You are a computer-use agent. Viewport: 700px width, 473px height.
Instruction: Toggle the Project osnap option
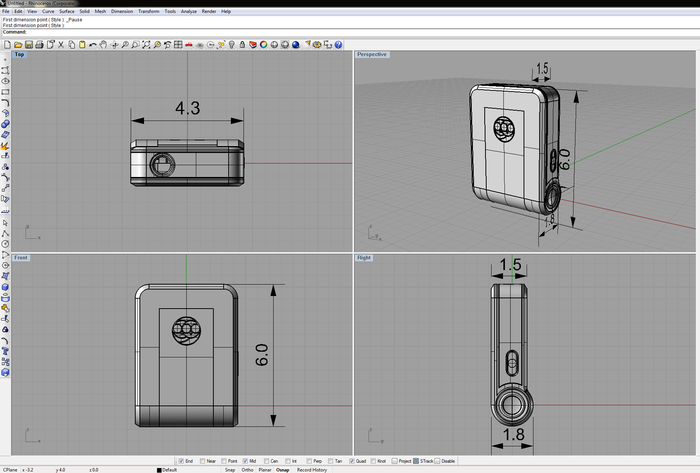tap(395, 461)
